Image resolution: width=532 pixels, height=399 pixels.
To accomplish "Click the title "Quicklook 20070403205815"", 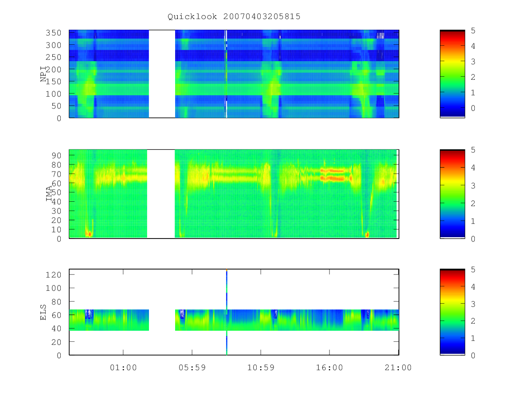I will click(x=234, y=17).
